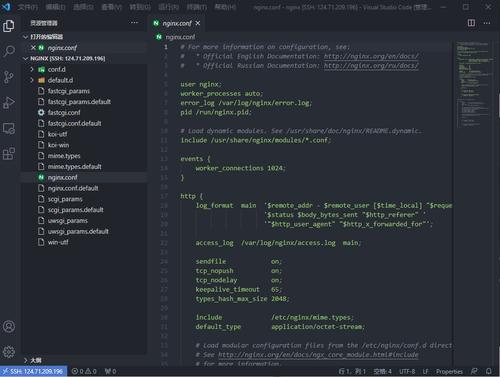
Task: Open the nginx.org/ru/docs link
Action: coord(371,66)
